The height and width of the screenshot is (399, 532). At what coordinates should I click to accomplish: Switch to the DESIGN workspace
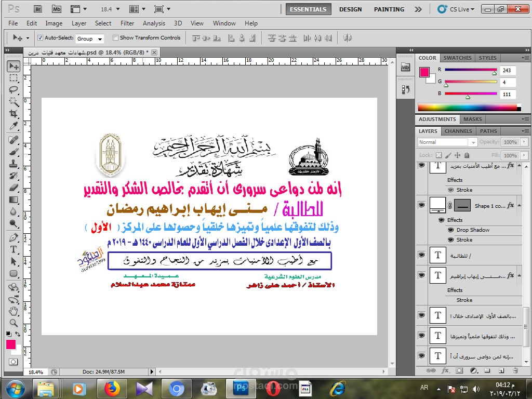[x=351, y=9]
